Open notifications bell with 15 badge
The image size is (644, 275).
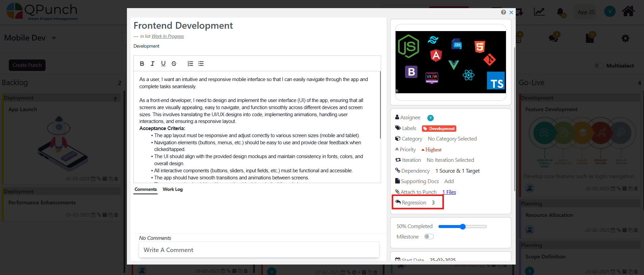click(561, 12)
